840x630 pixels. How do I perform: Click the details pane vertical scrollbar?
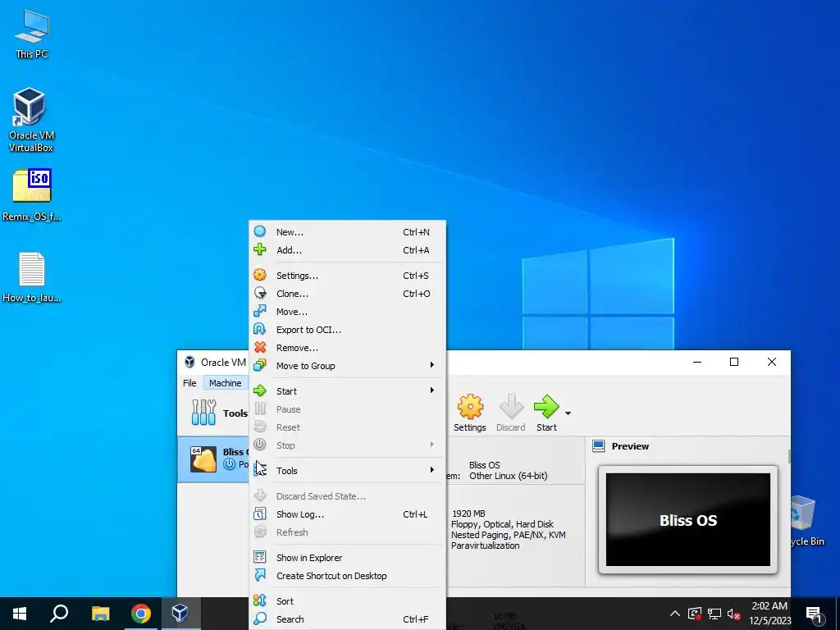(x=788, y=456)
